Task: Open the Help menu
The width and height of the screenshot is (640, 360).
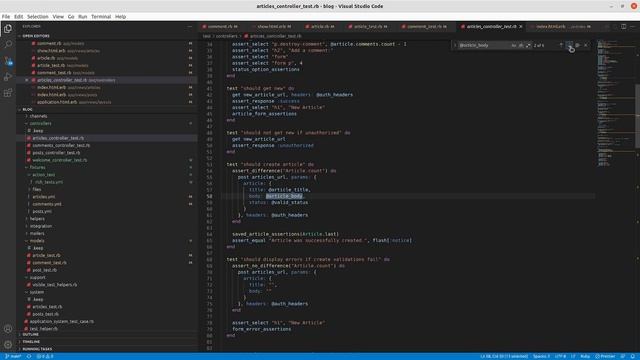Action: pyautogui.click(x=120, y=17)
